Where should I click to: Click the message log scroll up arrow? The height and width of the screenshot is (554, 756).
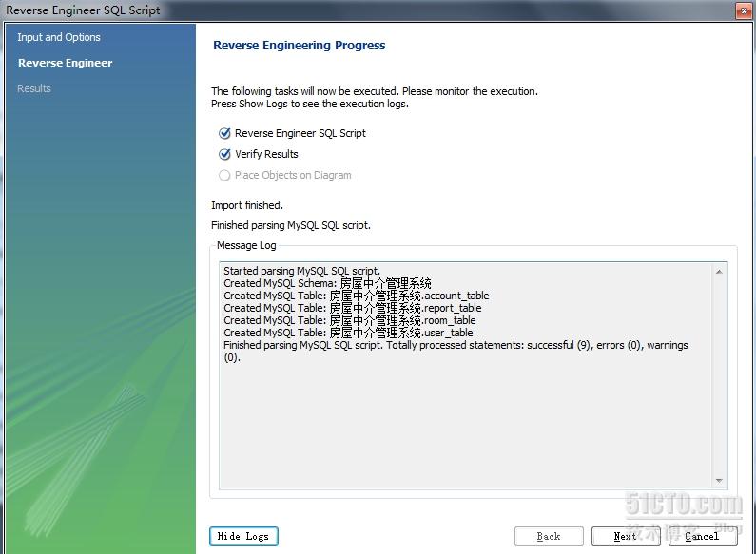point(719,272)
